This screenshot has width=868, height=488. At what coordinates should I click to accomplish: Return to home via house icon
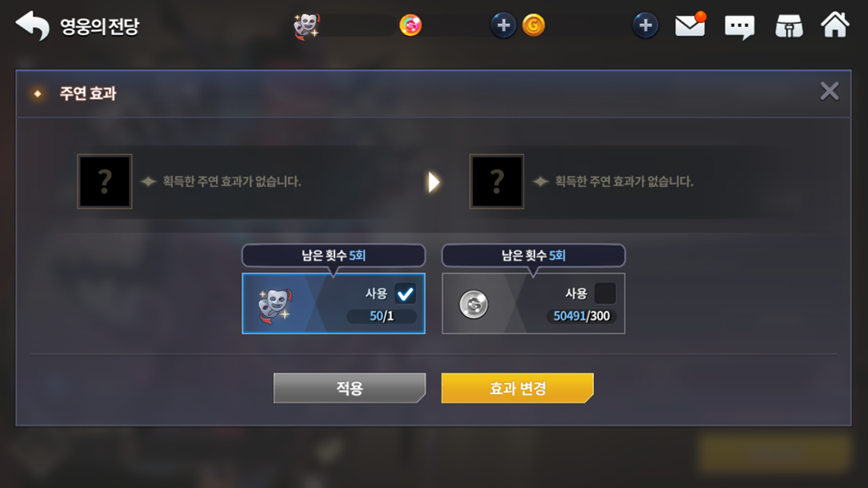[x=835, y=25]
